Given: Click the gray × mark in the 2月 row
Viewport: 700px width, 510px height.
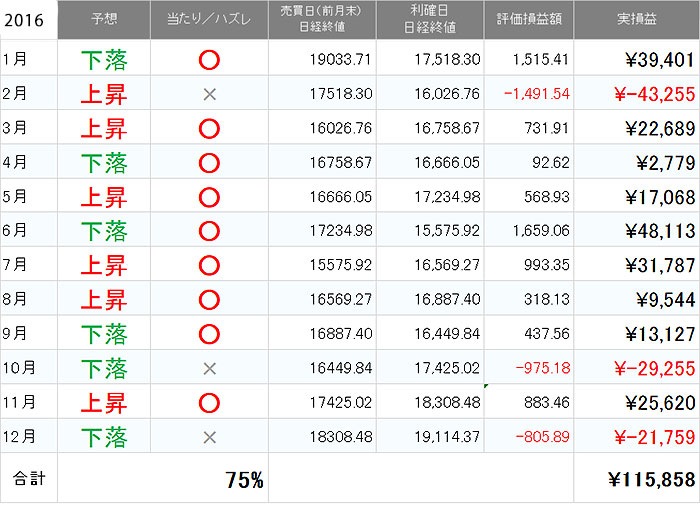Looking at the screenshot, I should pyautogui.click(x=209, y=95).
